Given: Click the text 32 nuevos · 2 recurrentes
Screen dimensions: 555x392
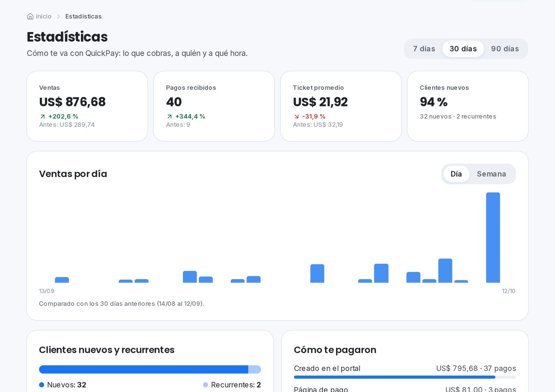Looking at the screenshot, I should [458, 116].
